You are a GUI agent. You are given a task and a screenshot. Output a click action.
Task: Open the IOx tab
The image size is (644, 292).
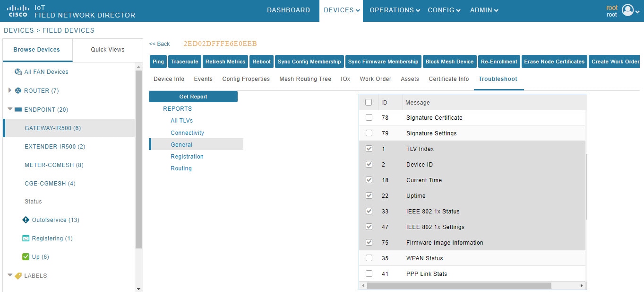tap(345, 79)
